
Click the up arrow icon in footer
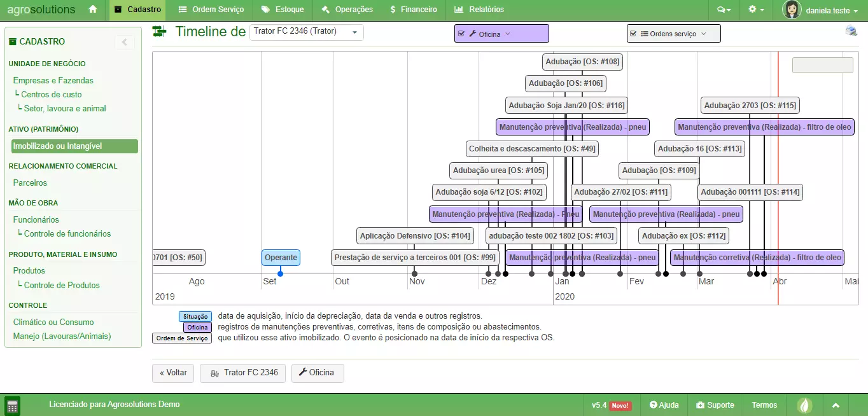tap(836, 405)
